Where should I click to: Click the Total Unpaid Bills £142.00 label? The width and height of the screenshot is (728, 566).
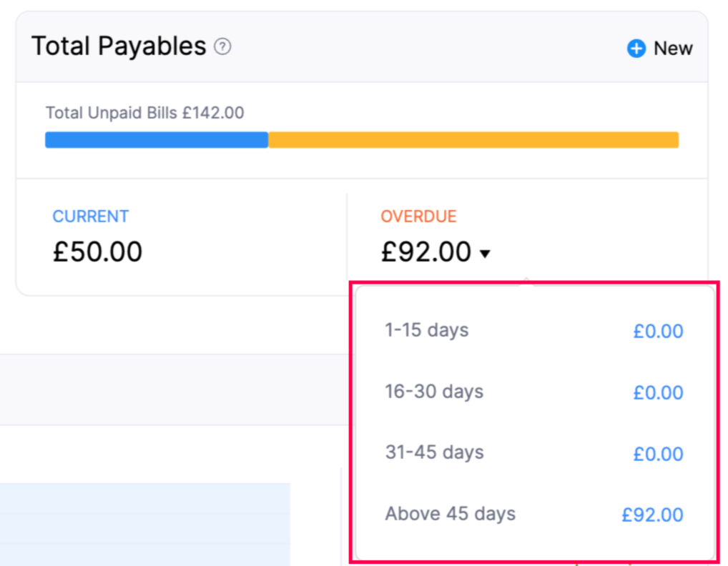[x=144, y=113]
